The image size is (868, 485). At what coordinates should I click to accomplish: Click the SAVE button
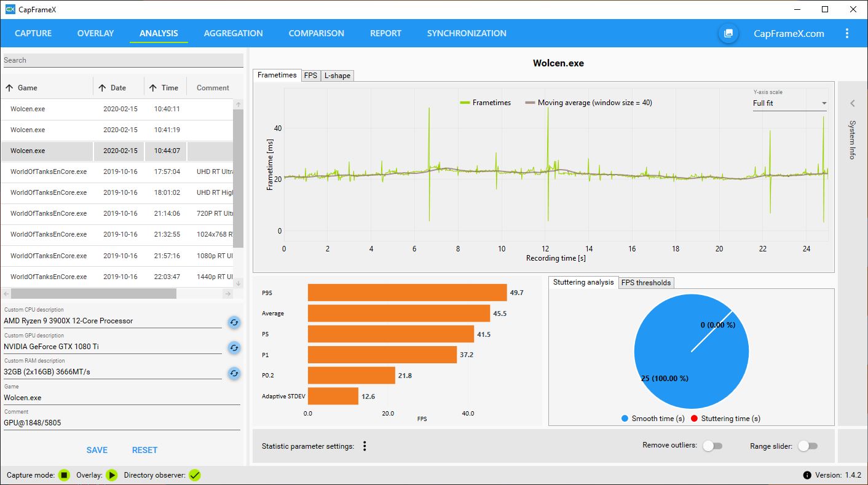click(97, 450)
